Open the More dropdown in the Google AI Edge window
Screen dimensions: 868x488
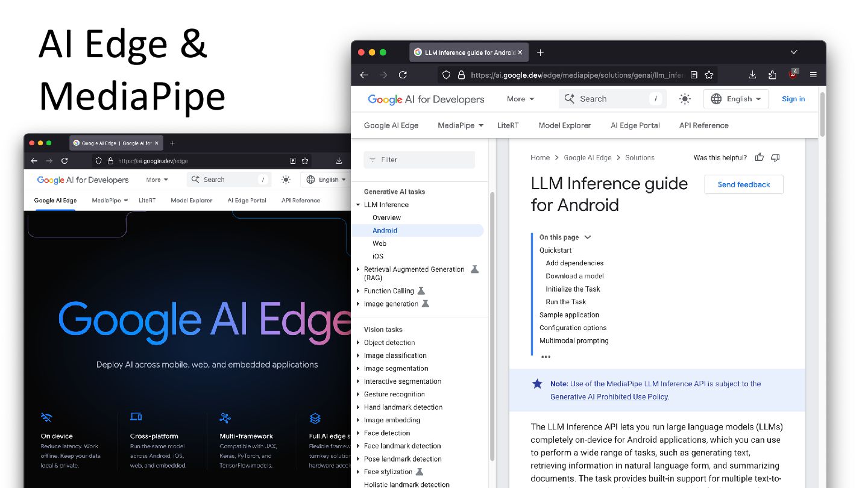(x=157, y=180)
